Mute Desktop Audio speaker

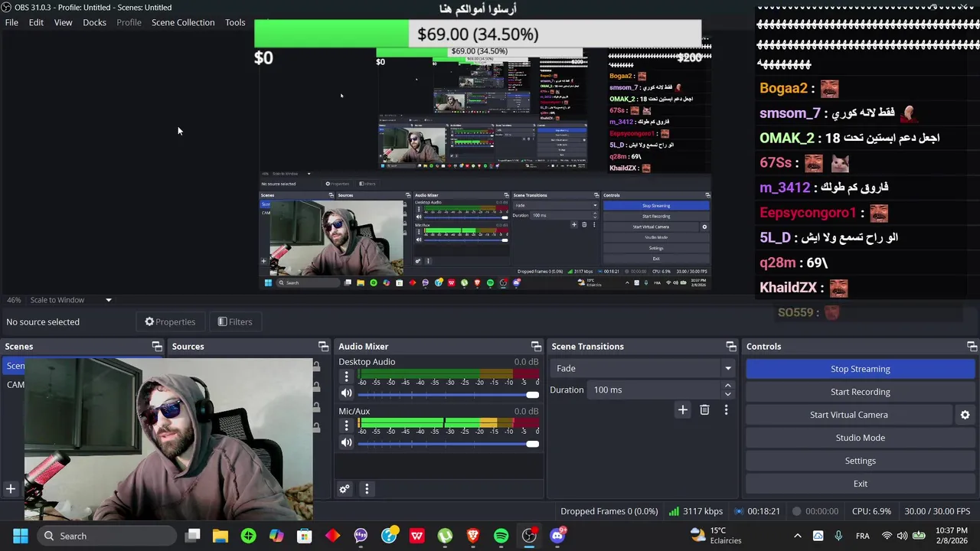pyautogui.click(x=346, y=393)
